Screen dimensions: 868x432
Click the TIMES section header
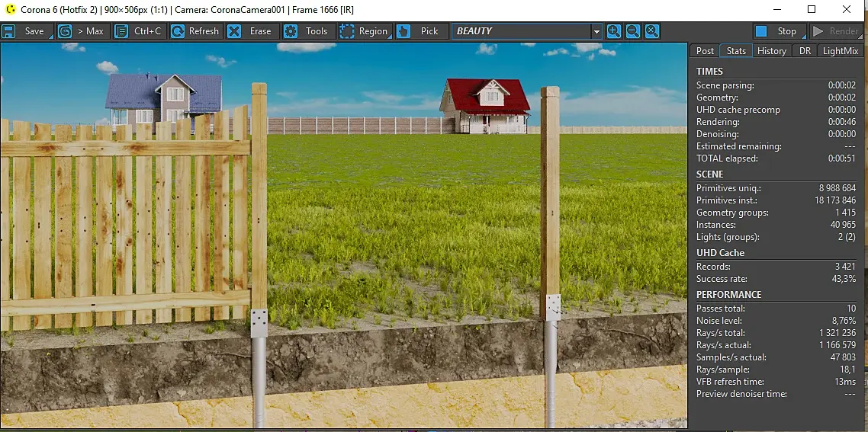coord(709,72)
